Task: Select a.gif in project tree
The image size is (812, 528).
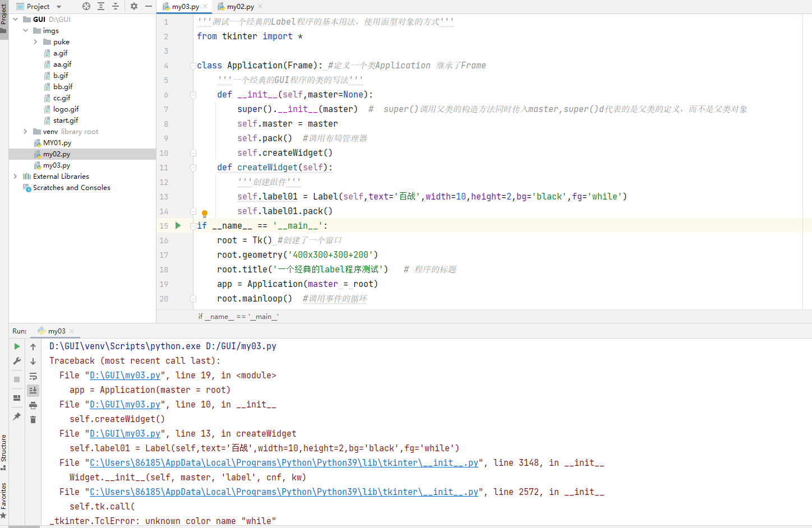Action: 61,53
